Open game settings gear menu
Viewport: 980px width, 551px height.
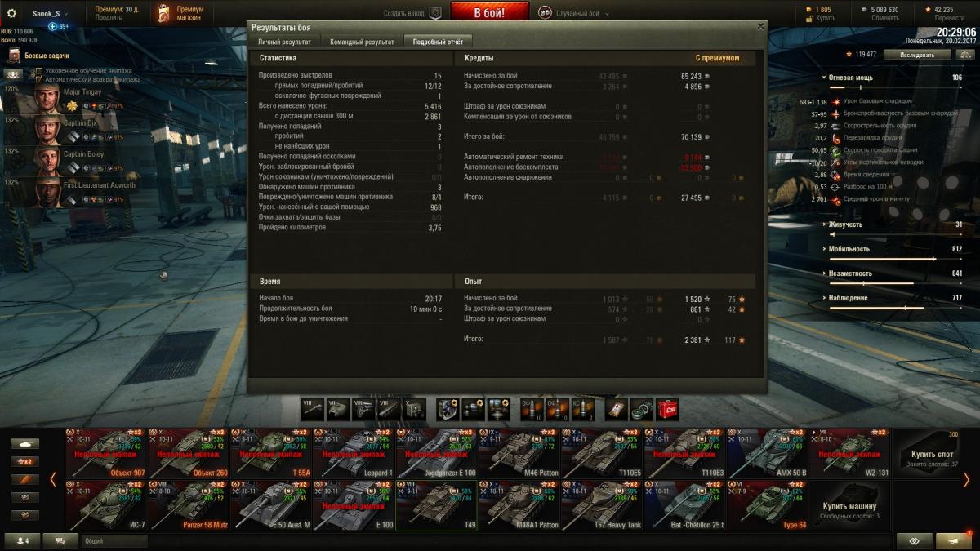click(x=11, y=13)
